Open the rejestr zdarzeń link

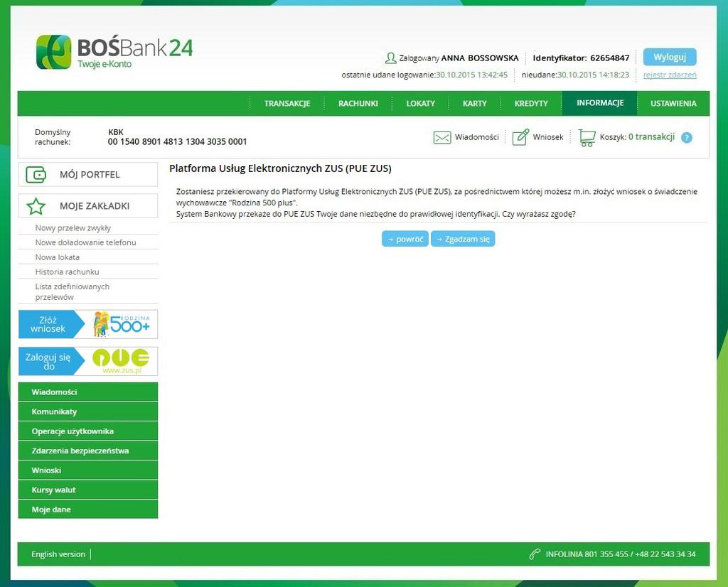[x=670, y=75]
